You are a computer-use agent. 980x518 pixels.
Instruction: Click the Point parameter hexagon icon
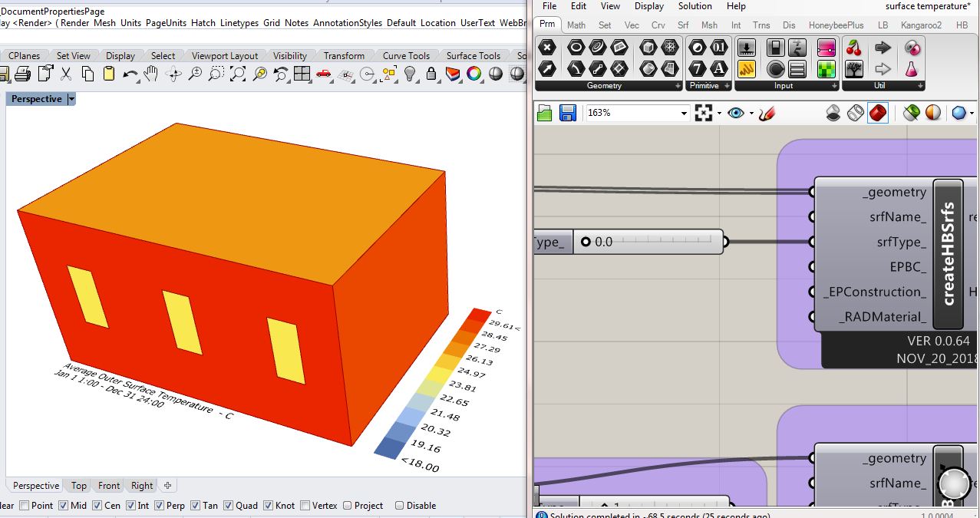click(x=547, y=48)
